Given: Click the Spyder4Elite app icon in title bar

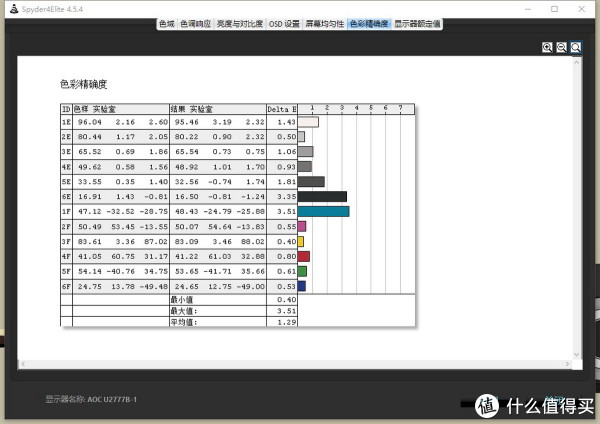Looking at the screenshot, I should tap(14, 9).
